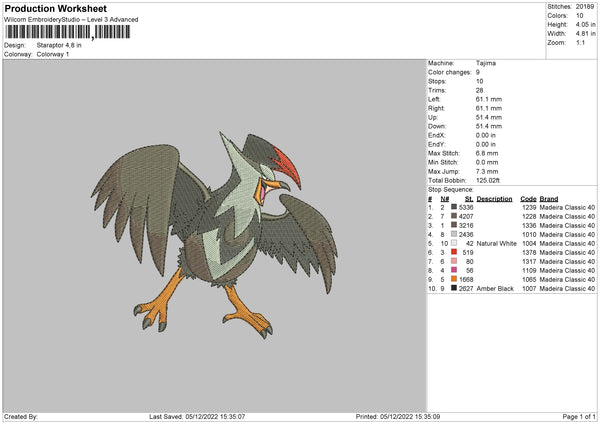Click the 'Natural White' description
The height and width of the screenshot is (424, 600).
point(497,244)
